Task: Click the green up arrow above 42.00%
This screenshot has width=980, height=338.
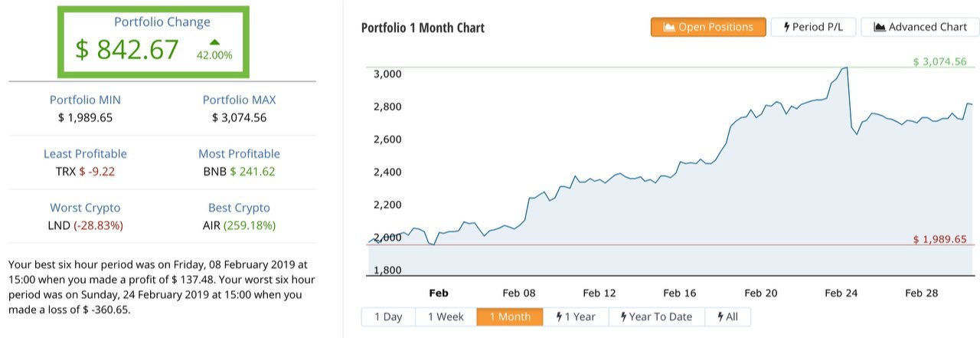Action: coord(214,41)
